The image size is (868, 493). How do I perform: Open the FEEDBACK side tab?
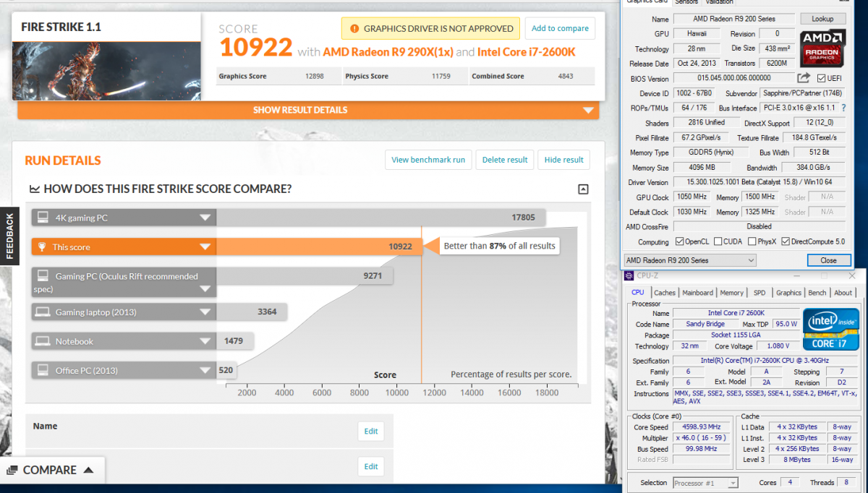coord(9,236)
